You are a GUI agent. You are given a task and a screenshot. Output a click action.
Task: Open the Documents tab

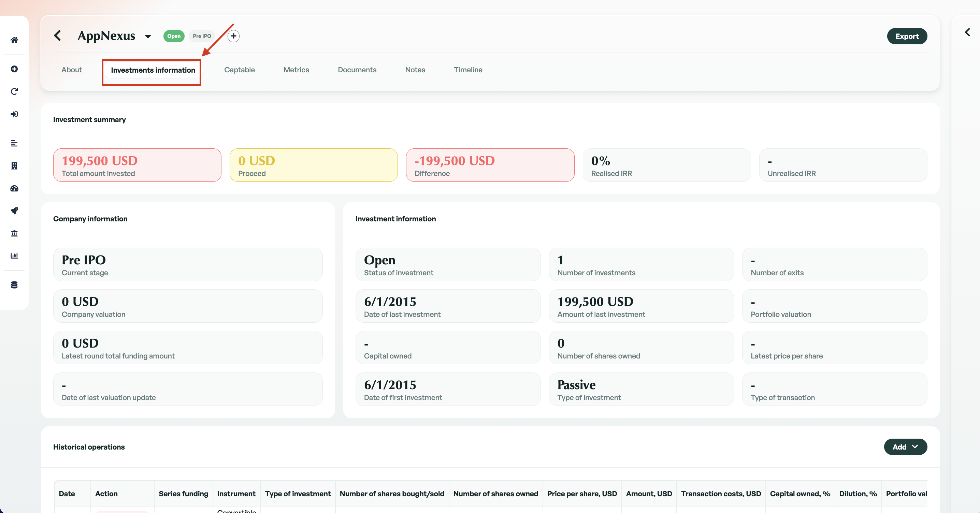pos(357,70)
